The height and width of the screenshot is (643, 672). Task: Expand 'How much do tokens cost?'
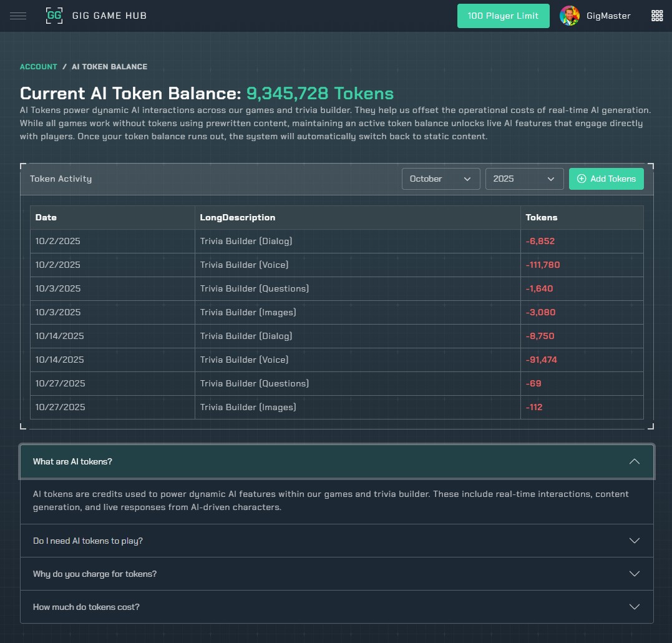337,607
